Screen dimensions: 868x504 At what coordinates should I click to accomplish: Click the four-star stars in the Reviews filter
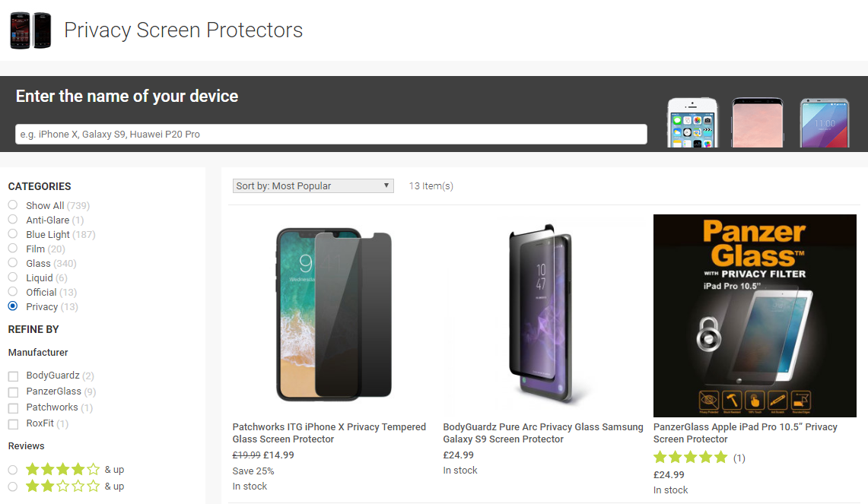pyautogui.click(x=62, y=469)
